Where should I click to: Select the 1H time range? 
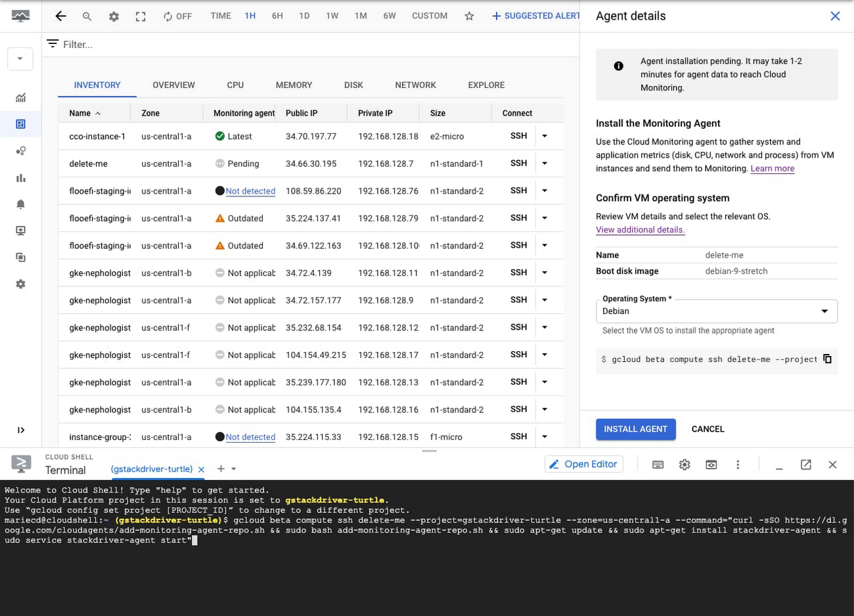(250, 16)
